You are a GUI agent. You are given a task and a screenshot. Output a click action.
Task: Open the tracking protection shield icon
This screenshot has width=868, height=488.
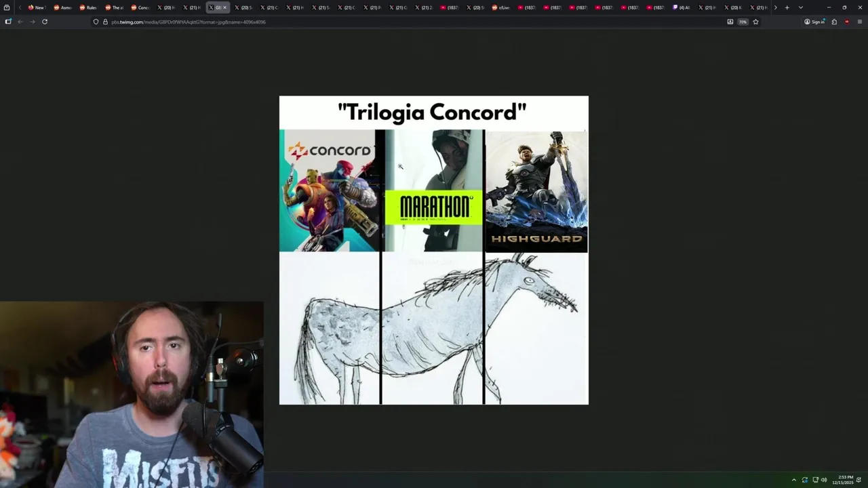[96, 22]
